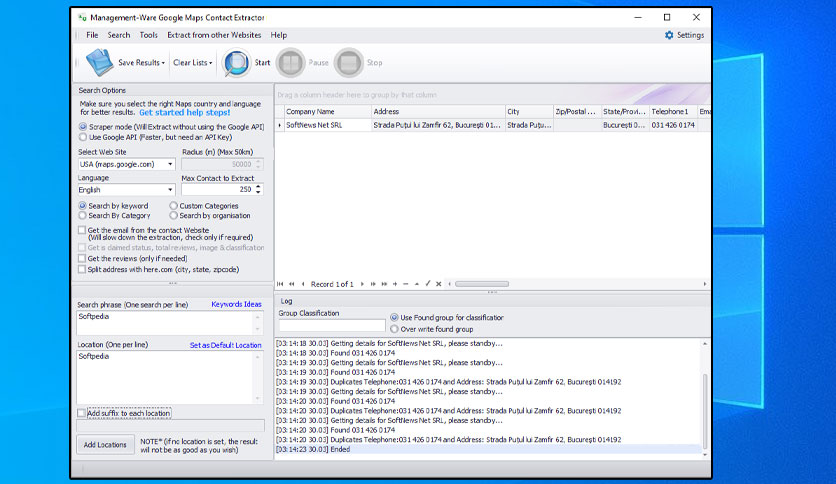Open Settings via the gear icon
The height and width of the screenshot is (484, 836).
(669, 35)
